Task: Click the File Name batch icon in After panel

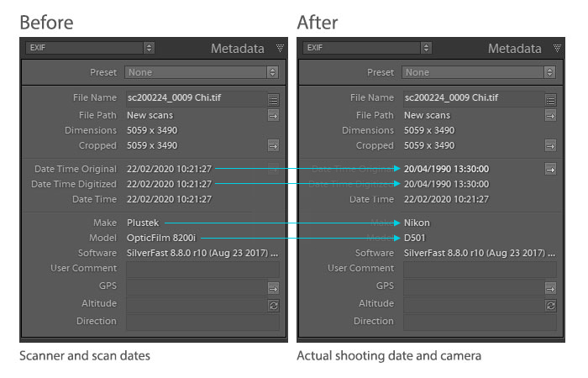Action: (550, 99)
